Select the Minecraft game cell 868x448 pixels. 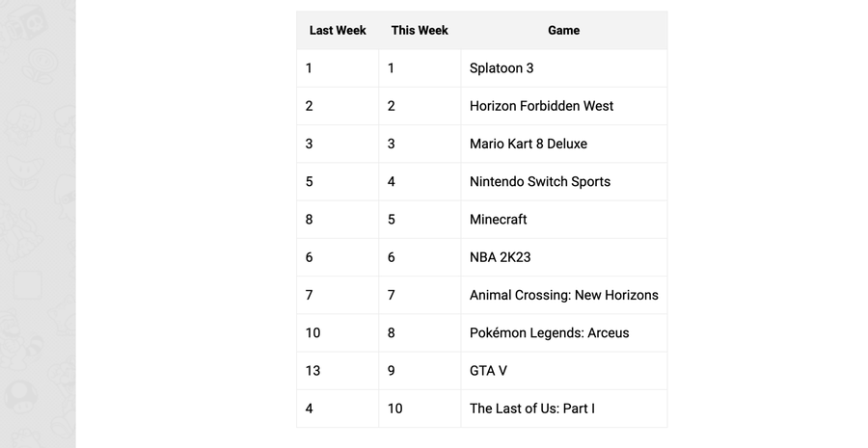(x=498, y=220)
